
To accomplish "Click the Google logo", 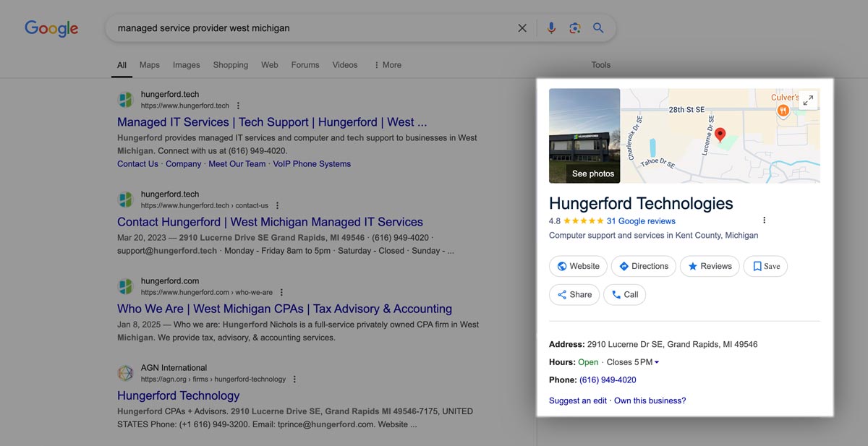I will click(x=51, y=27).
